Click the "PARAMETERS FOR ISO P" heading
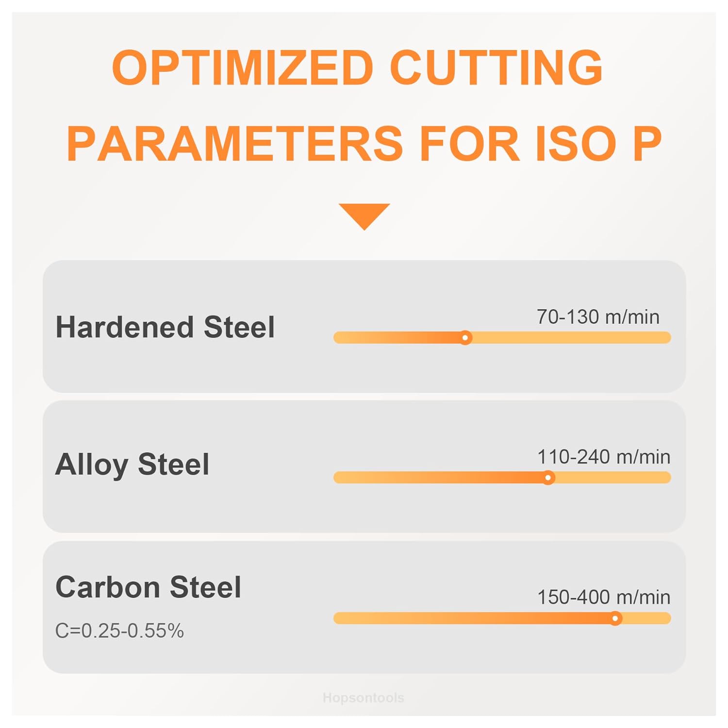This screenshot has height=728, width=728. coord(364,144)
